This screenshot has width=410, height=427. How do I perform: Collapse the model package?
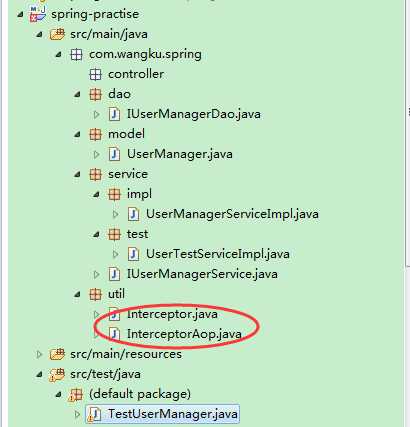78,134
